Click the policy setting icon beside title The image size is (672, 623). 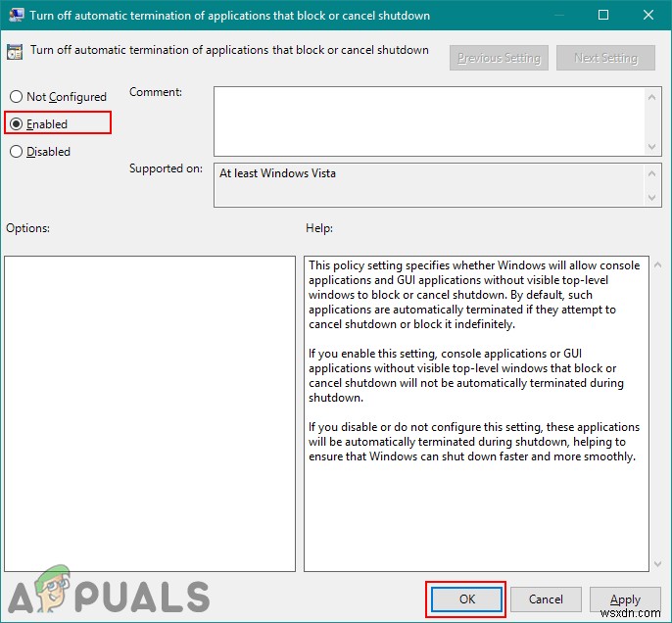point(15,52)
